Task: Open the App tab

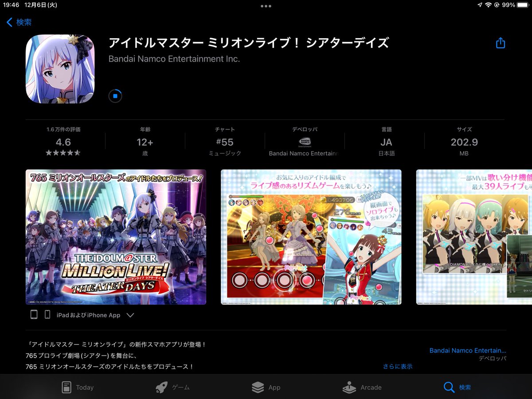Action: (266, 387)
